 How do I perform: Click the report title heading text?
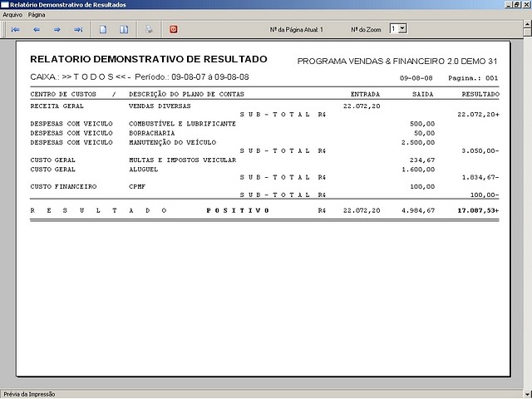click(149, 60)
